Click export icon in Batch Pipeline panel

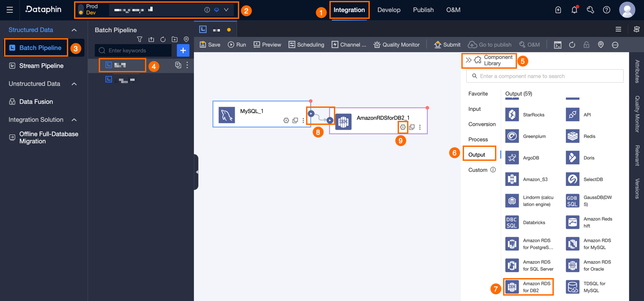(151, 40)
